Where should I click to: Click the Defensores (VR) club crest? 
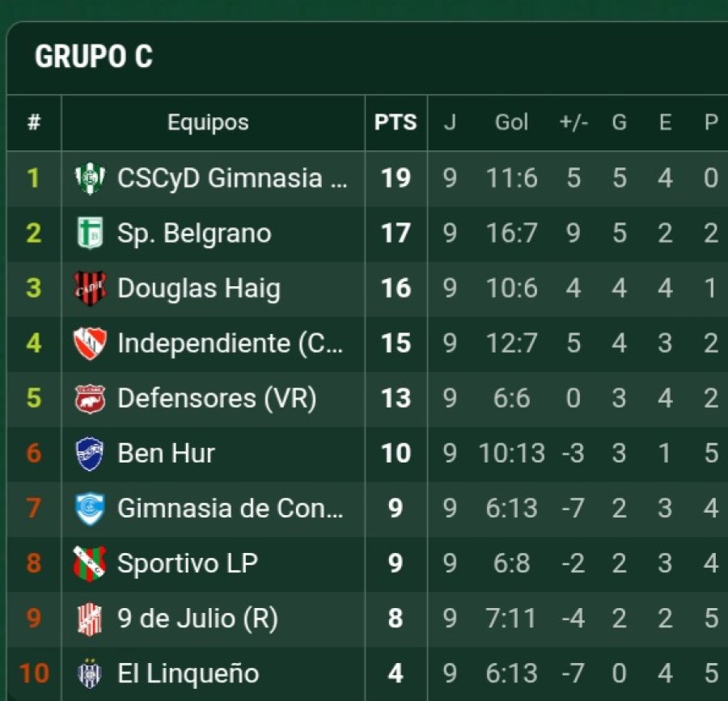[90, 398]
